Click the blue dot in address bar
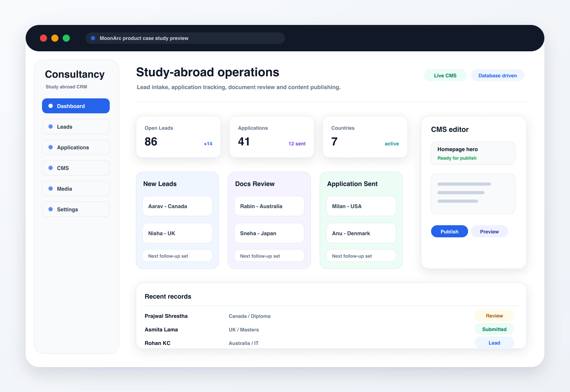 click(93, 38)
